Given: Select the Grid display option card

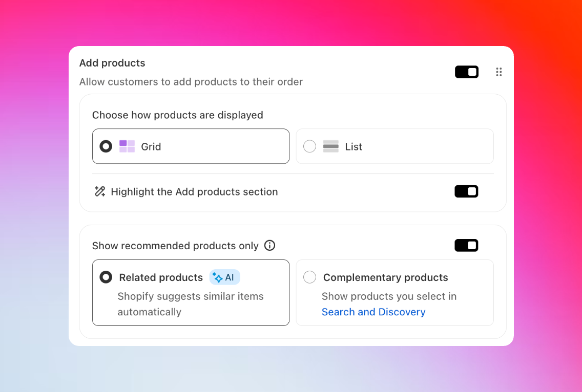Looking at the screenshot, I should [191, 146].
